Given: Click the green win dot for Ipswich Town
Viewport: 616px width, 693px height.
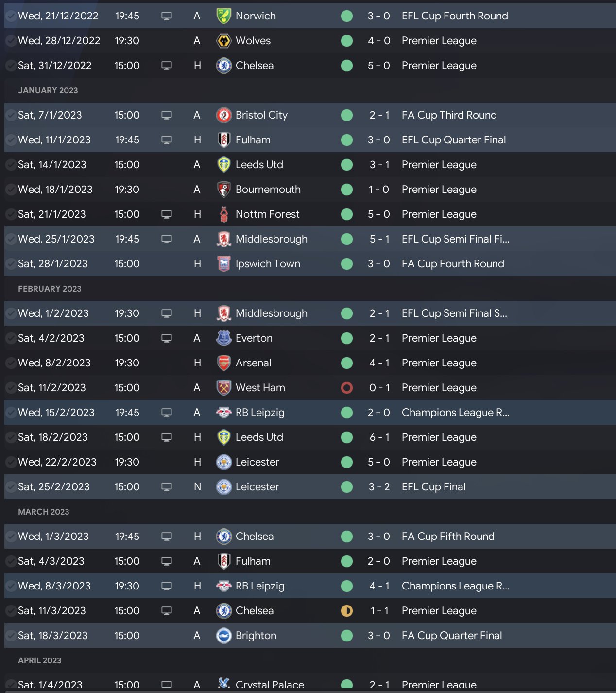Looking at the screenshot, I should (x=347, y=264).
